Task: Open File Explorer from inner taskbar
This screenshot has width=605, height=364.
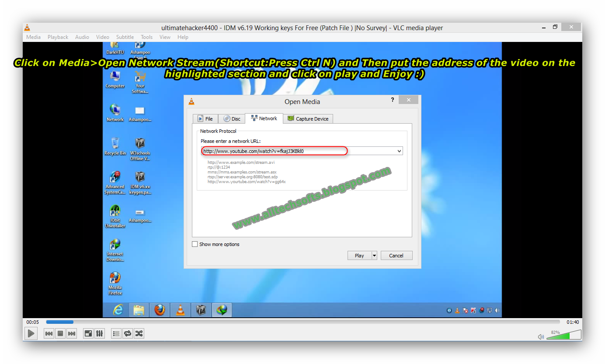Action: click(139, 310)
